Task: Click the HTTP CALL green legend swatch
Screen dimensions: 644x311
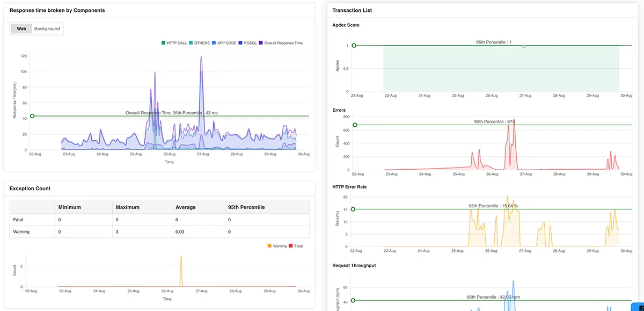Action: click(163, 42)
